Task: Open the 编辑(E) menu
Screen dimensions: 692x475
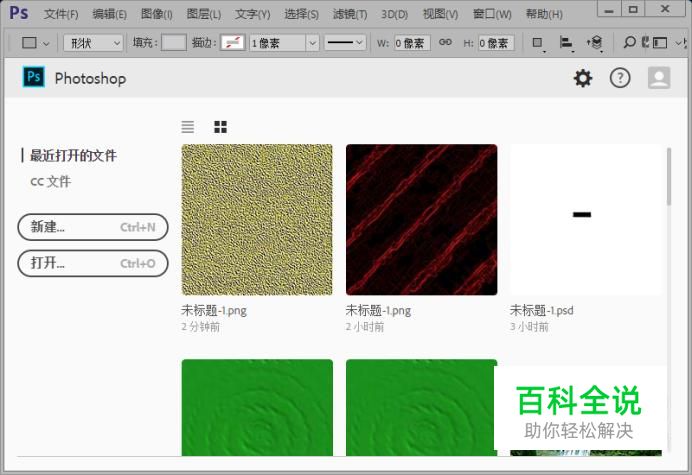Action: coord(109,14)
